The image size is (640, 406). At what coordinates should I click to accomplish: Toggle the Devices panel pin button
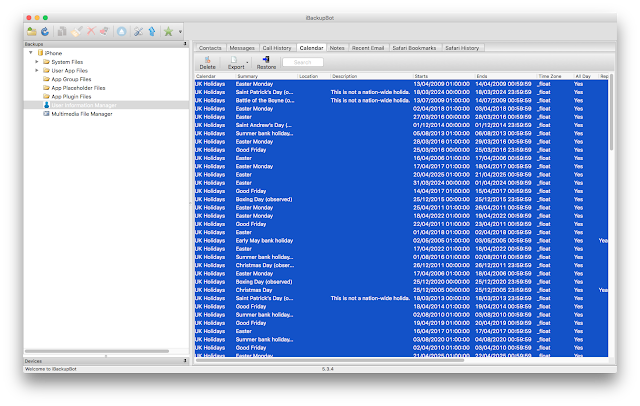pyautogui.click(x=185, y=361)
